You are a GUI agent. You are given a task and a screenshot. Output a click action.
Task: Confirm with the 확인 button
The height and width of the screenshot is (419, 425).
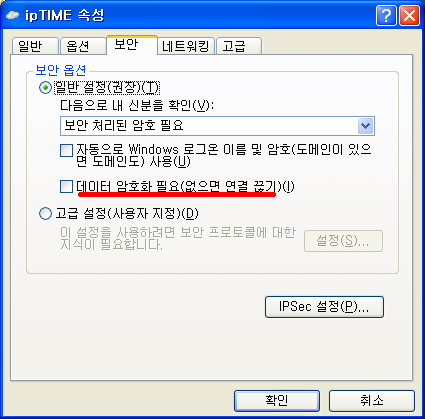pyautogui.click(x=277, y=401)
